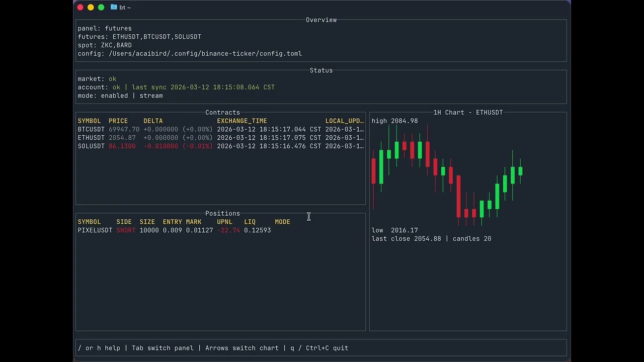Click the DELTA column header

tap(153, 121)
